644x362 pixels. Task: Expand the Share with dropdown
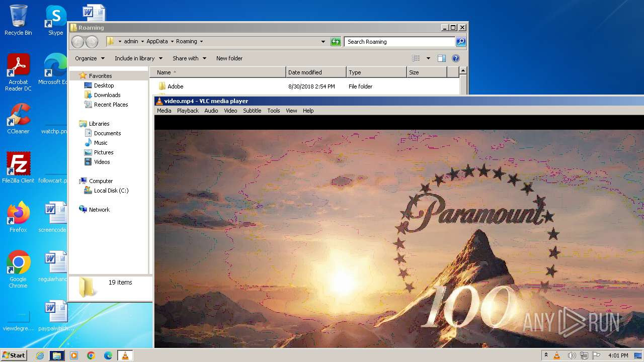tap(189, 58)
